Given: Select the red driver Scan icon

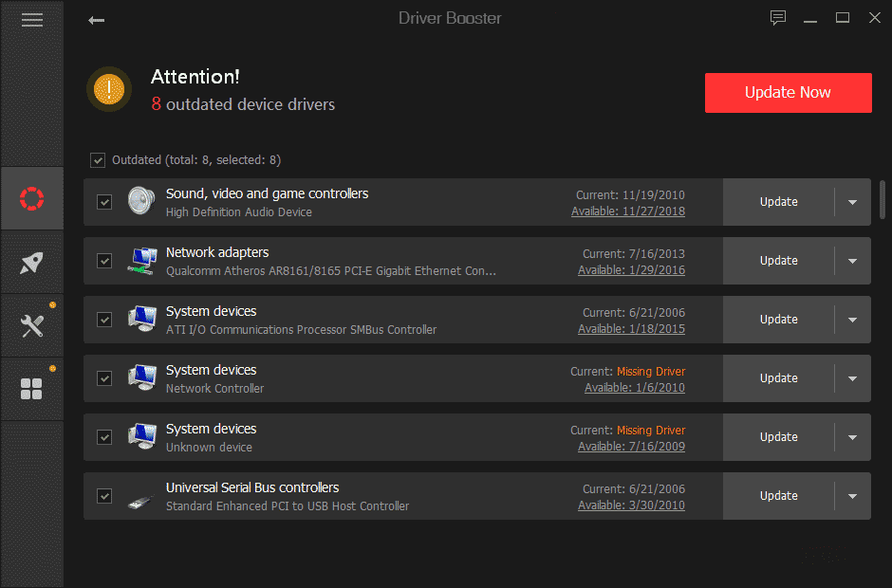Looking at the screenshot, I should point(31,198).
